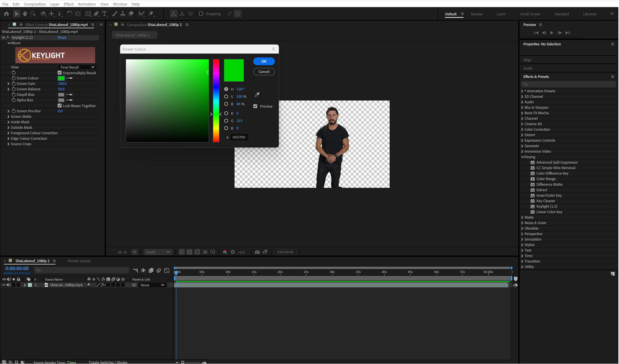Viewport: 619px width, 364px height.
Task: Click the Screen Colour green swatch
Action: click(61, 78)
